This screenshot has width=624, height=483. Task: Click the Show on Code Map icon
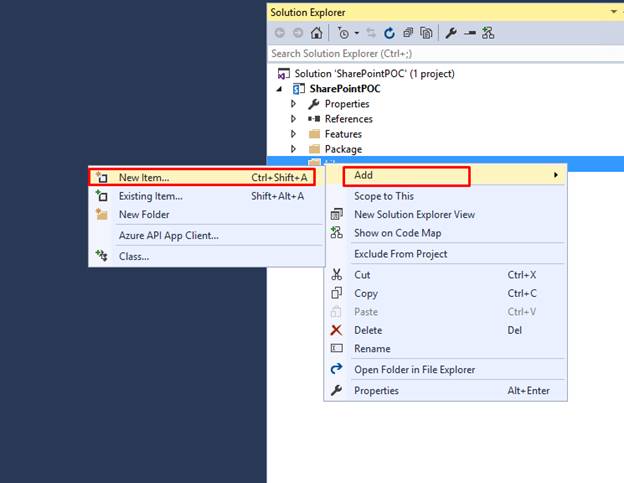(x=337, y=232)
